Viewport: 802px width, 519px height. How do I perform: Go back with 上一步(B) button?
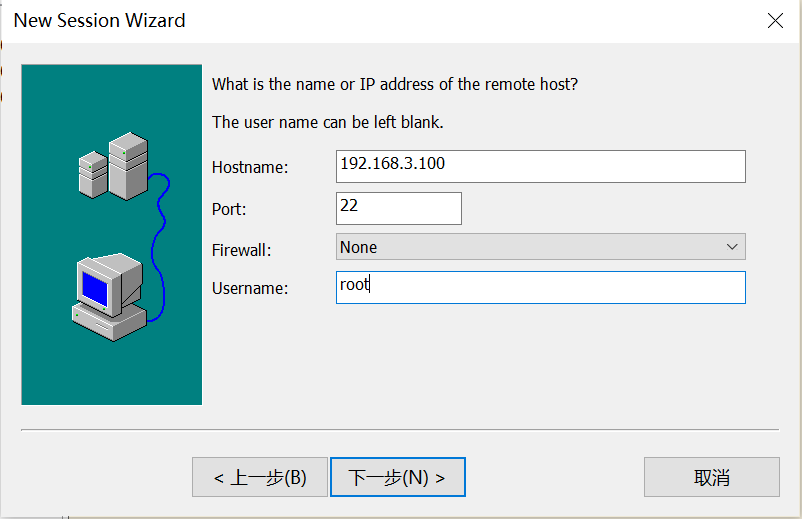[x=260, y=477]
